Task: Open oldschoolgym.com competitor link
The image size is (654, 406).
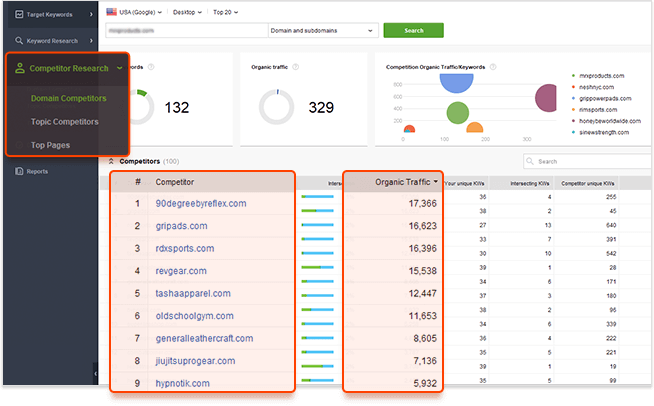Action: tap(194, 316)
